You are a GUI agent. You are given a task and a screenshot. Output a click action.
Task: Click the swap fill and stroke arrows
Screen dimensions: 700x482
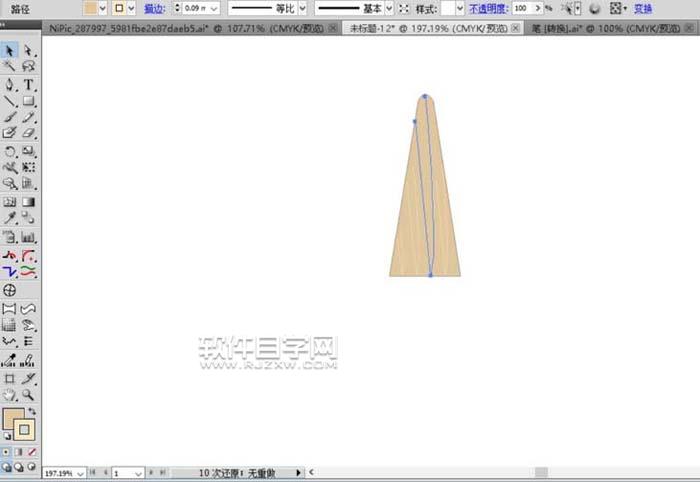[32, 411]
